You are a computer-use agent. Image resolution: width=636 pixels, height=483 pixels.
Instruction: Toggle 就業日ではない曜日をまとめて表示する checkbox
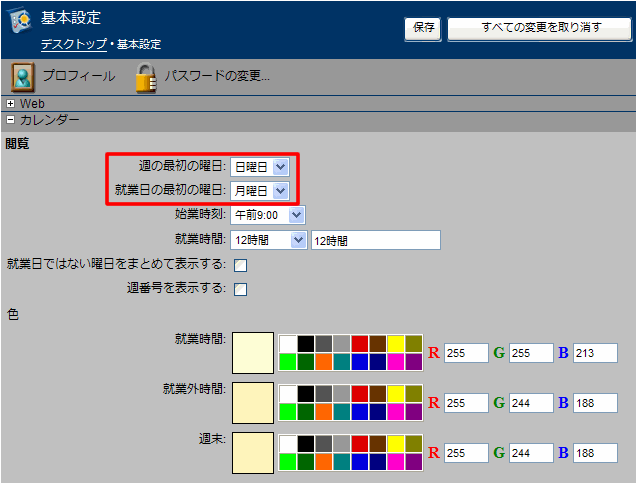pos(240,265)
